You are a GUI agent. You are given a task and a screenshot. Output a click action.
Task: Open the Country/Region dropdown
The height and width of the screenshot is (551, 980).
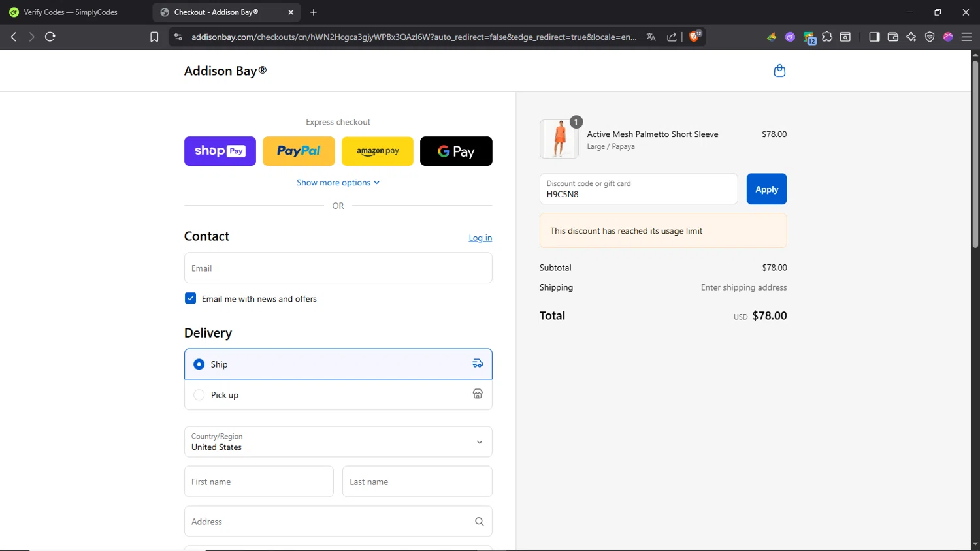coord(338,442)
